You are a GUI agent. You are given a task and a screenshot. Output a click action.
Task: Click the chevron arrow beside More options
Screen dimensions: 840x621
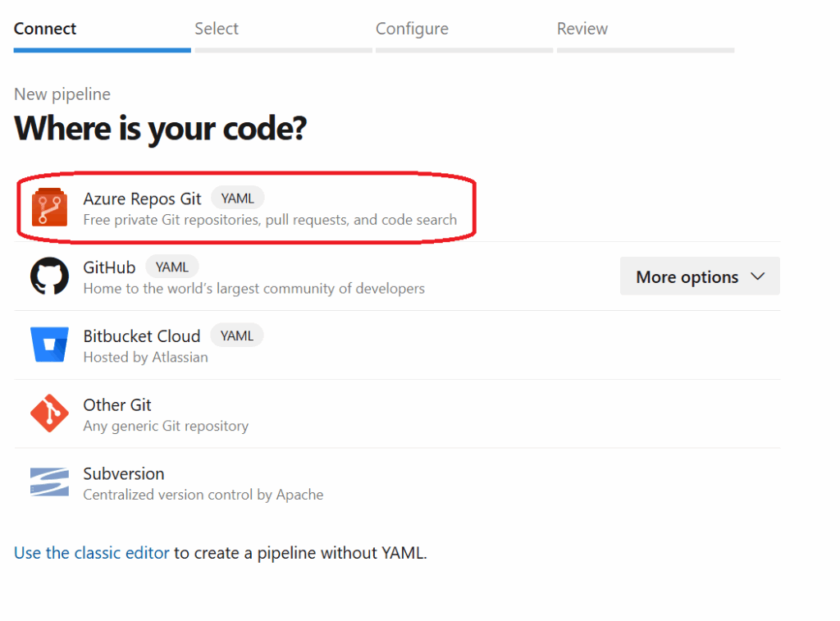(x=757, y=276)
